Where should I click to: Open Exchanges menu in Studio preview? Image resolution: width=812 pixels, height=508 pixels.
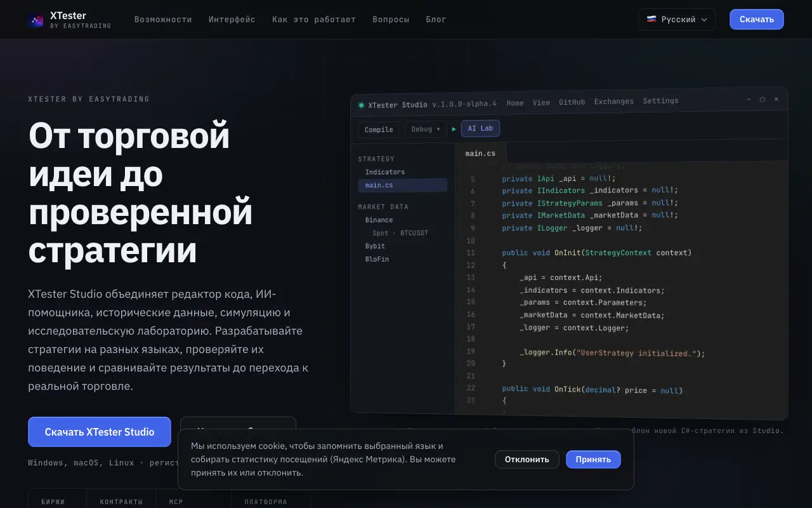(x=613, y=102)
